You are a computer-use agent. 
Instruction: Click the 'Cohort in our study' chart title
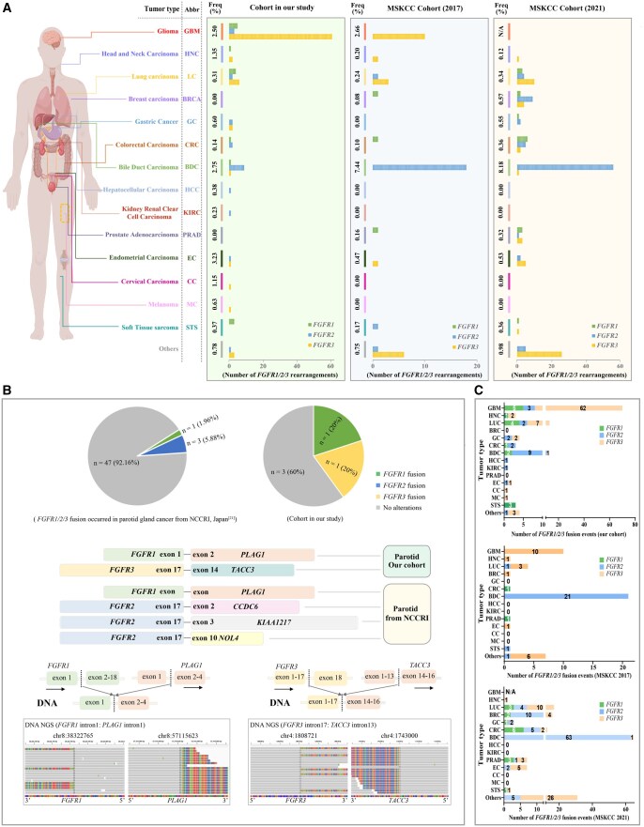click(282, 8)
